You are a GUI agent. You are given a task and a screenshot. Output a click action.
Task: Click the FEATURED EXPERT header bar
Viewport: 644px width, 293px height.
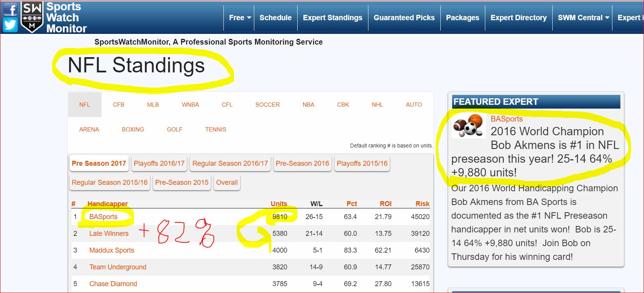[536, 102]
